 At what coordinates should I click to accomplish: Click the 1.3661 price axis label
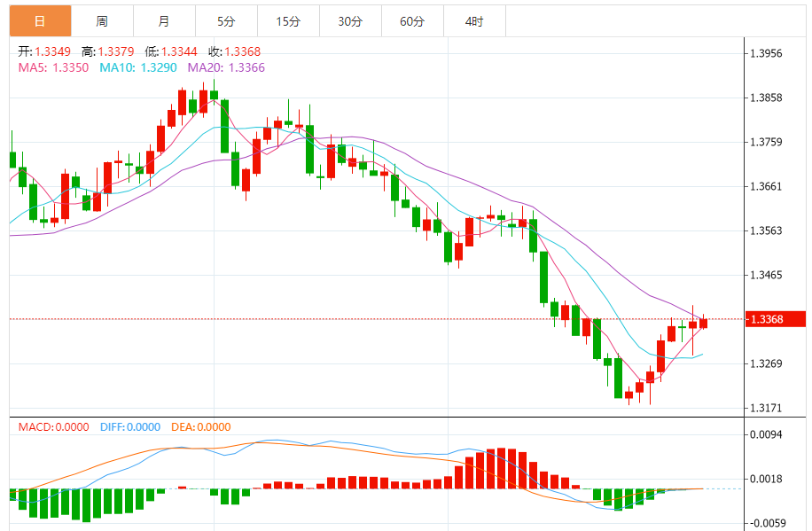click(x=767, y=186)
